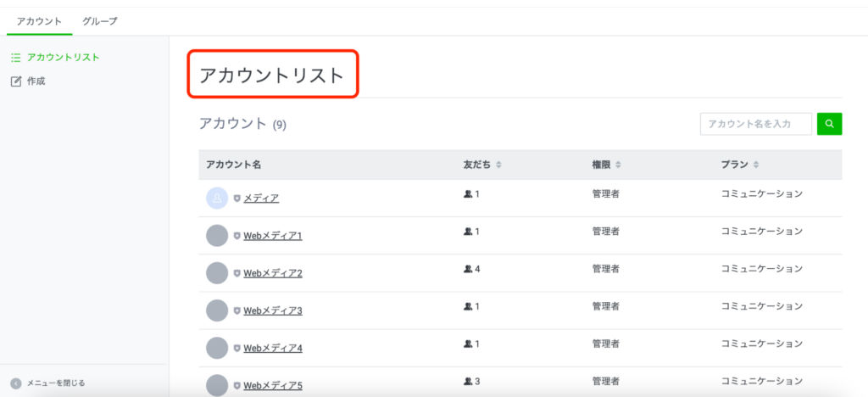868x397 pixels.
Task: Click the 作成 pencil icon in sidebar
Action: (x=16, y=82)
